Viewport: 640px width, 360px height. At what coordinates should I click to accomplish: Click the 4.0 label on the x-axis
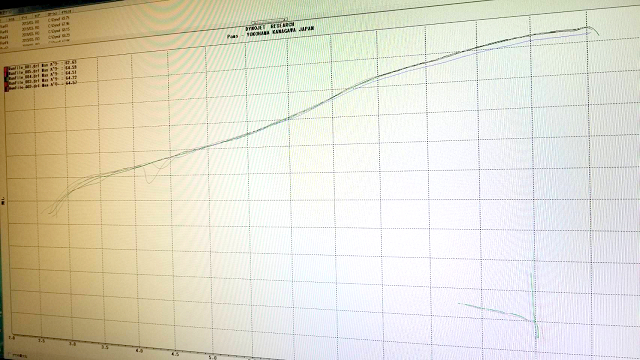(140, 351)
